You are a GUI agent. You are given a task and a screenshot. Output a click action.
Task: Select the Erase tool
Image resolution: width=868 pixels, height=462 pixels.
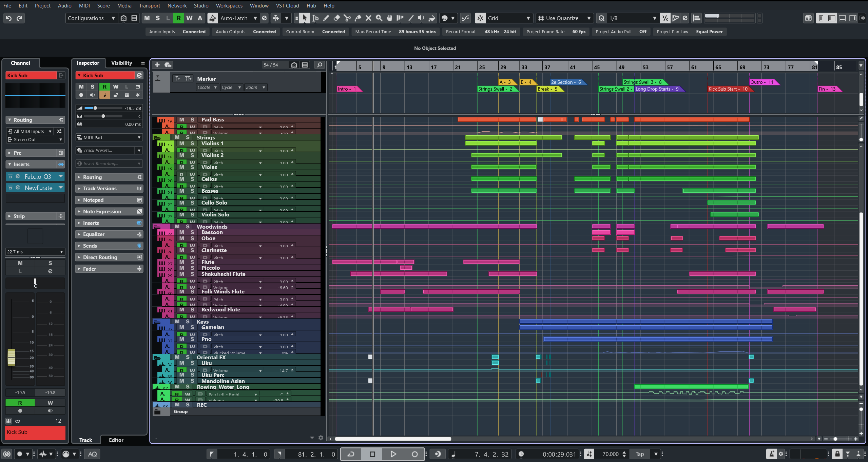336,18
